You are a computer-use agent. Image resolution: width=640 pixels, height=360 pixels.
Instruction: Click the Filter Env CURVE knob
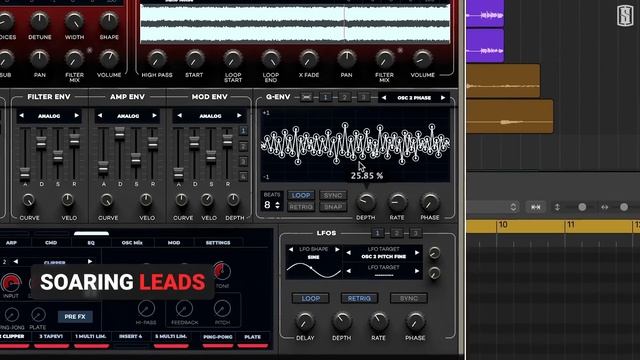(x=28, y=200)
